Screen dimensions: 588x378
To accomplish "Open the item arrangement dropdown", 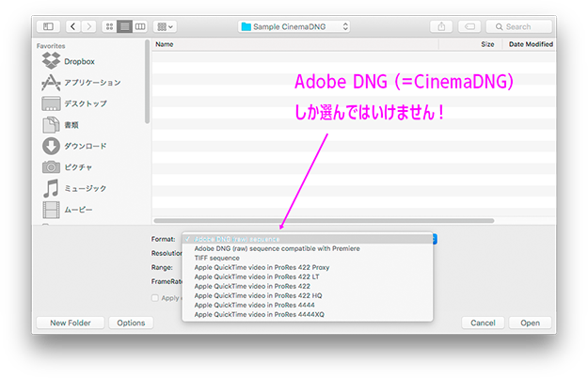I will [x=166, y=26].
